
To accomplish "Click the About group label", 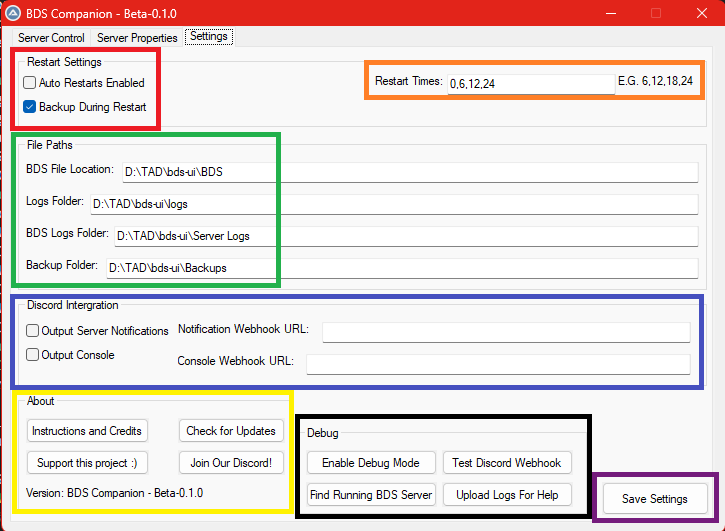I will pos(41,401).
